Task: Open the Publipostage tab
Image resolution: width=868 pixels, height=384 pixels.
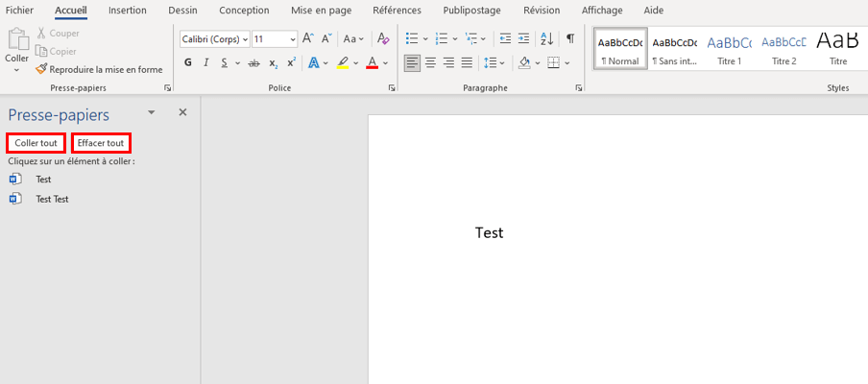Action: tap(472, 10)
